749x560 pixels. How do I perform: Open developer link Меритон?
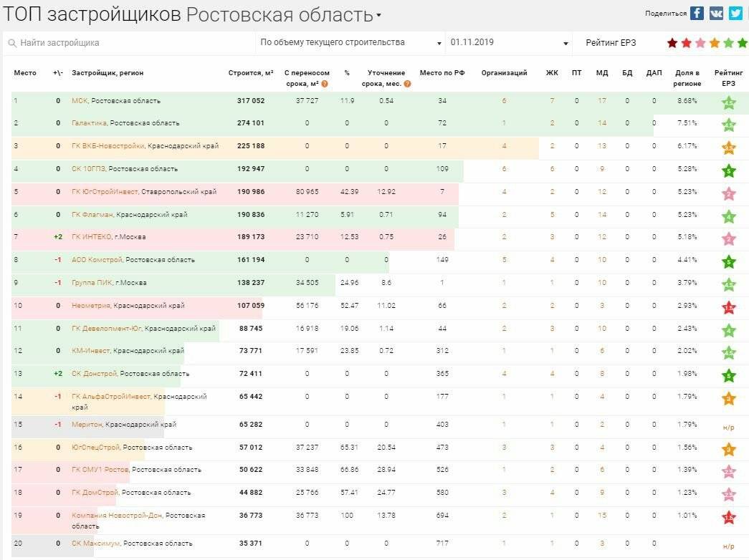click(x=87, y=425)
